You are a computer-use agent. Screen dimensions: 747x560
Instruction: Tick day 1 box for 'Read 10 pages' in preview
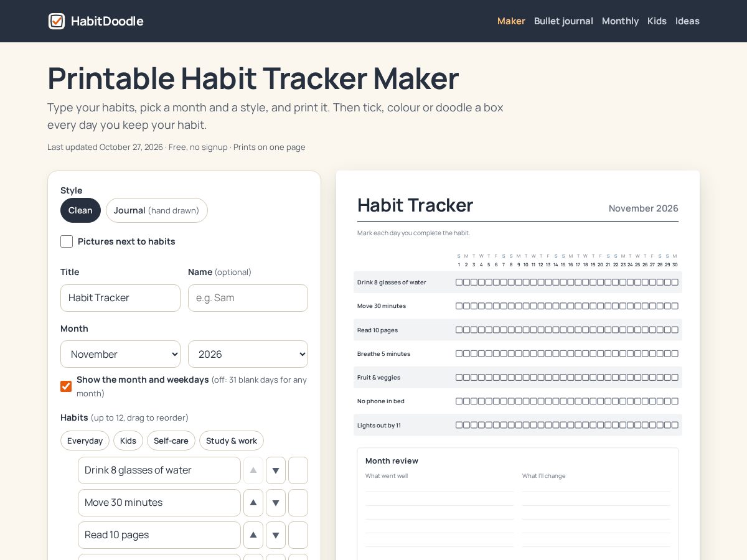(459, 330)
